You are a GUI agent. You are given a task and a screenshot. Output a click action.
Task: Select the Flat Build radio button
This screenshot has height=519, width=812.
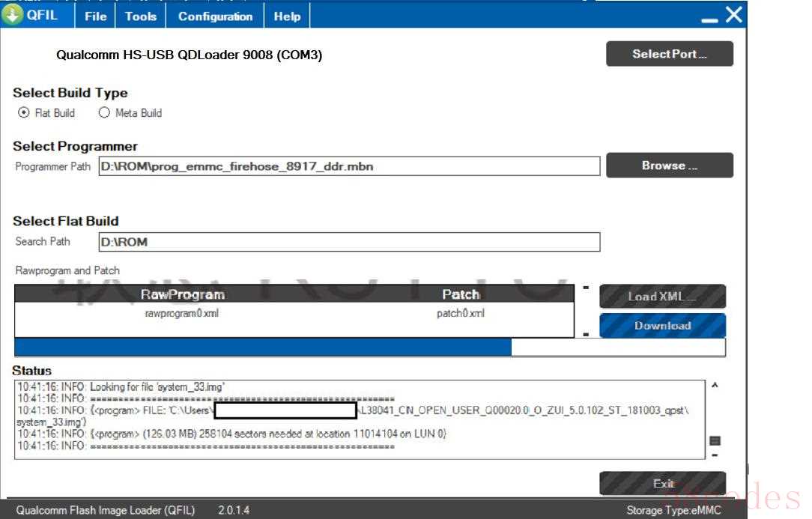[23, 113]
